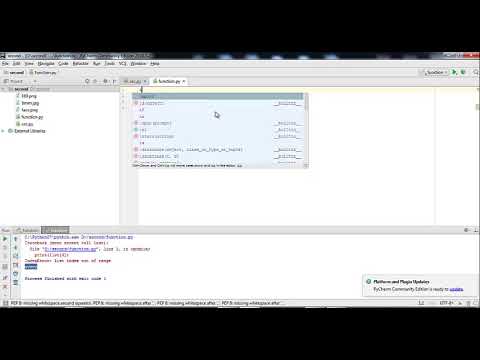Viewport: 480px width, 360px height.
Task: Open the Refactor menu
Action: (x=80, y=63)
